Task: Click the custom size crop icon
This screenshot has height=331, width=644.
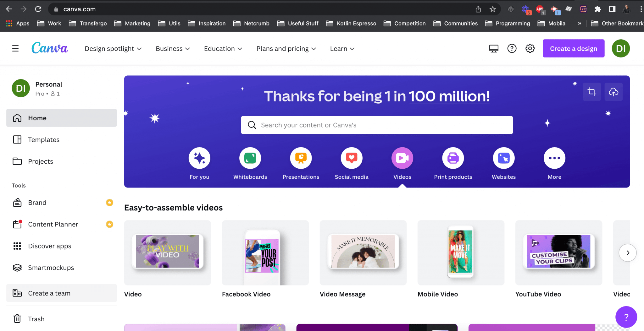Action: click(591, 92)
